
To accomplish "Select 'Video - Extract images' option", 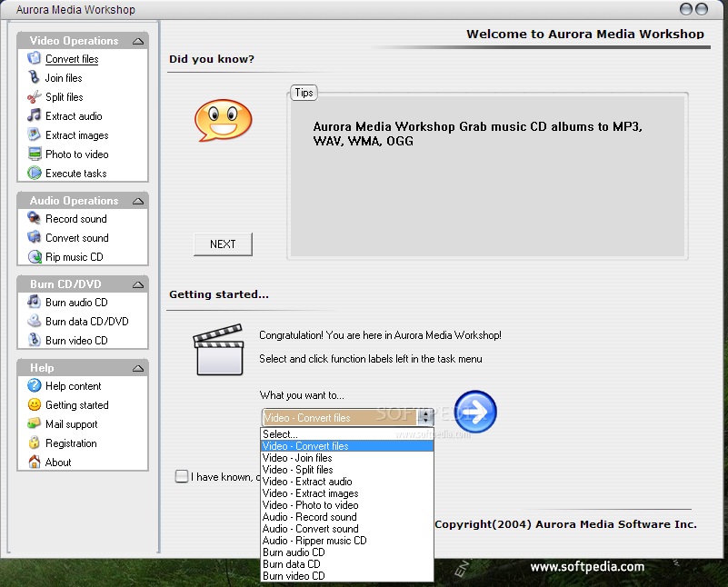I will [x=347, y=493].
